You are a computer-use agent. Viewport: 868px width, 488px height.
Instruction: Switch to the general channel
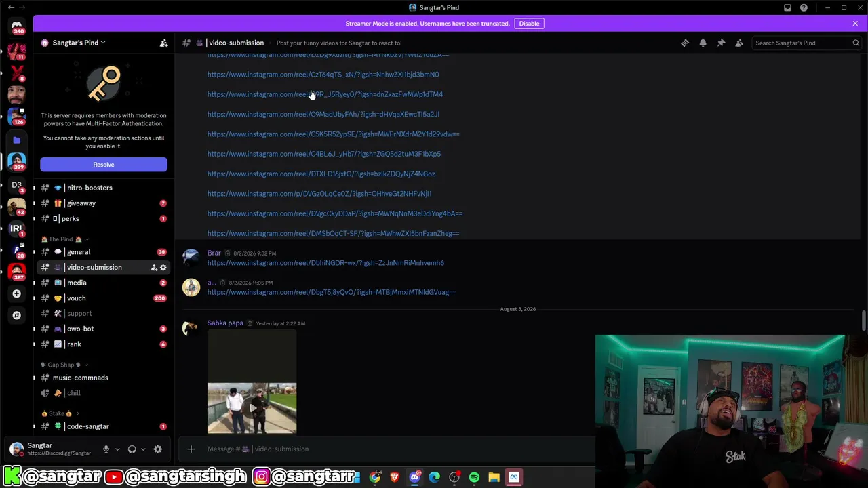(104, 252)
